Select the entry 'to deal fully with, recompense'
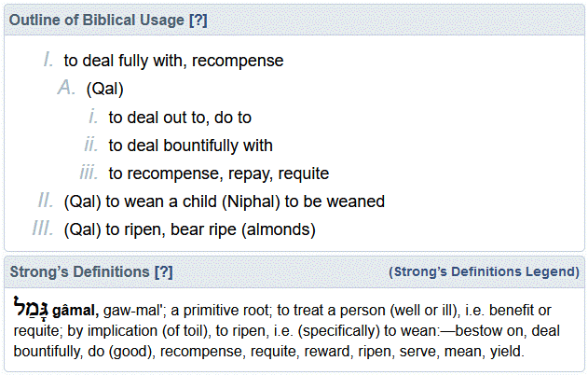The height and width of the screenshot is (375, 588). (173, 61)
